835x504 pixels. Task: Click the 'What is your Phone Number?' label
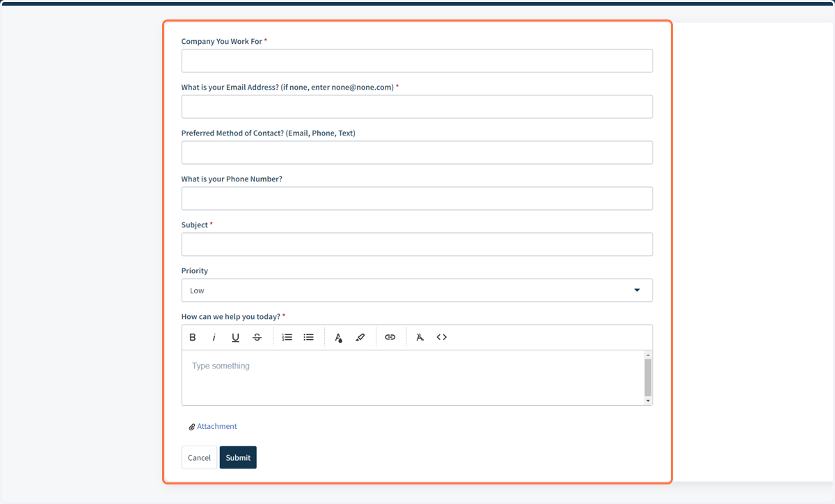point(232,179)
